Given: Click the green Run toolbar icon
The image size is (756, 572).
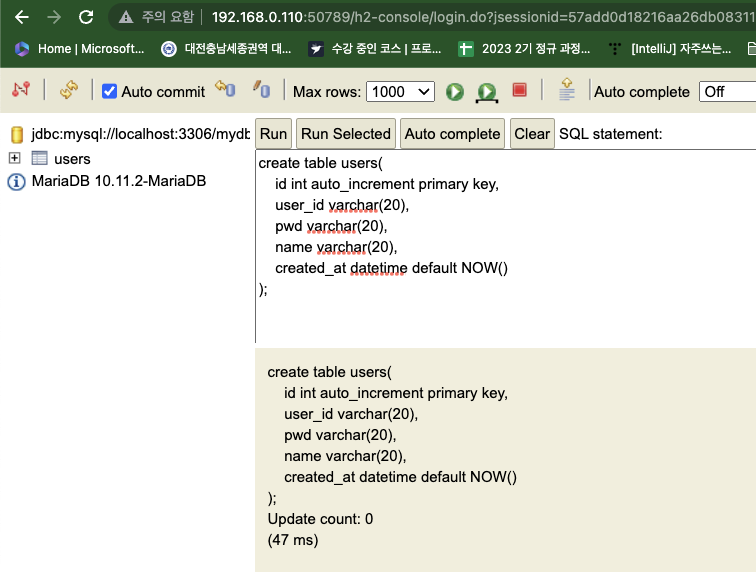Looking at the screenshot, I should tap(455, 92).
